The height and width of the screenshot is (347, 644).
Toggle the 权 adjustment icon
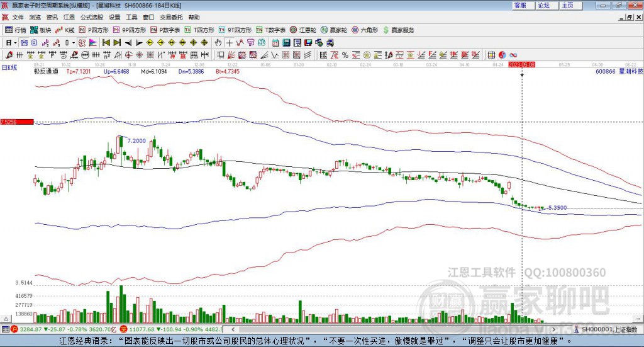[82, 43]
